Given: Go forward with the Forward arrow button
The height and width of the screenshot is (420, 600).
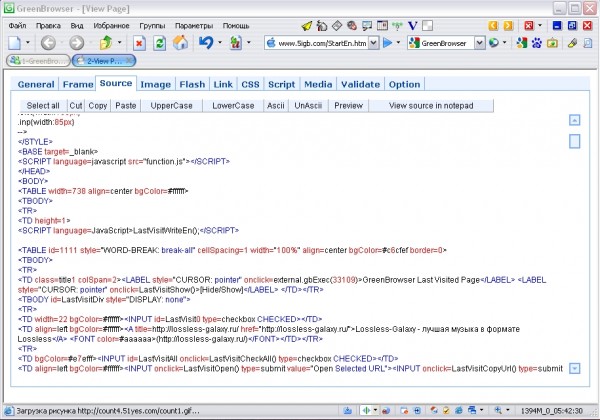Looking at the screenshot, I should pyautogui.click(x=77, y=43).
